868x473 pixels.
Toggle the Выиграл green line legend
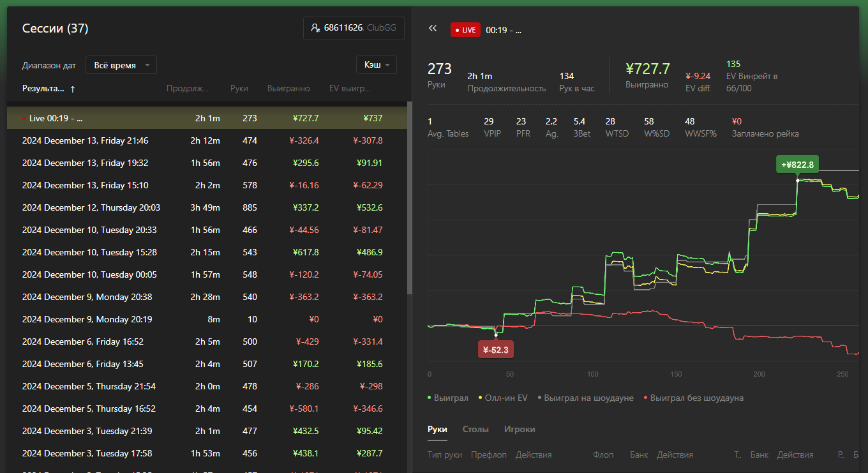pos(448,398)
